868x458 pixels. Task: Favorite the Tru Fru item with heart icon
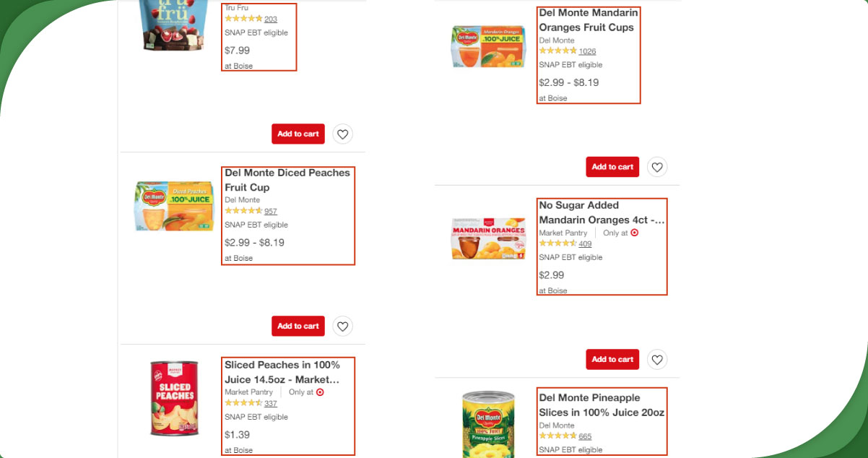click(x=343, y=134)
